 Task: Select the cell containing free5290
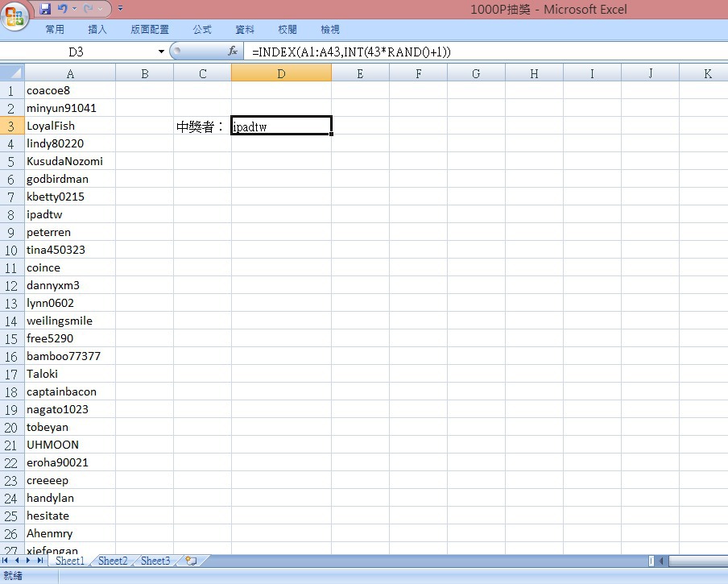pos(70,338)
